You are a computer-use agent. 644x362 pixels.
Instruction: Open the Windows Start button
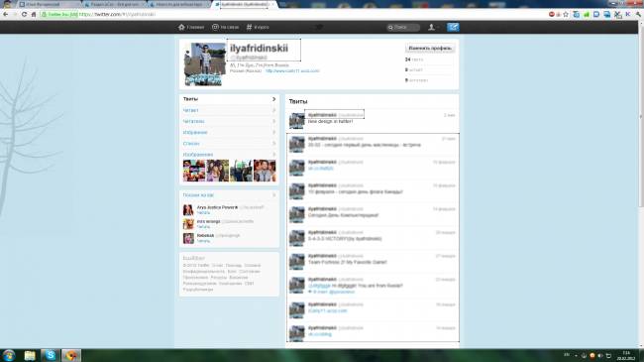(x=9, y=355)
